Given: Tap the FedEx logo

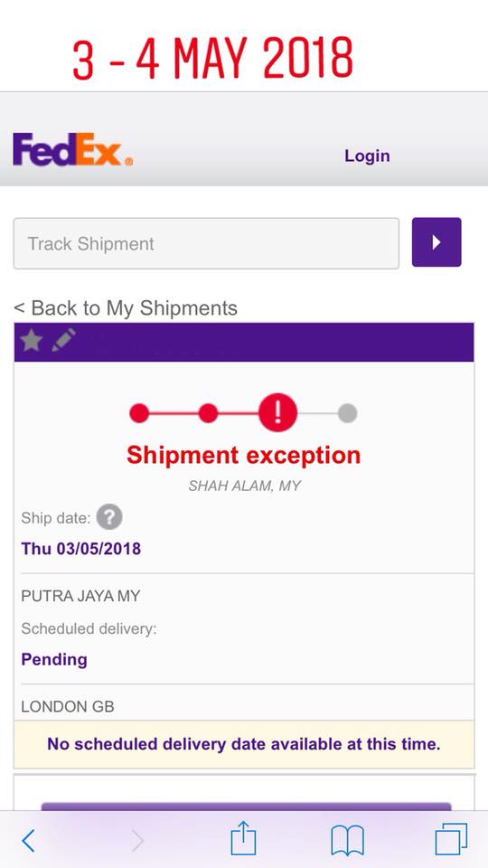Looking at the screenshot, I should click(72, 149).
